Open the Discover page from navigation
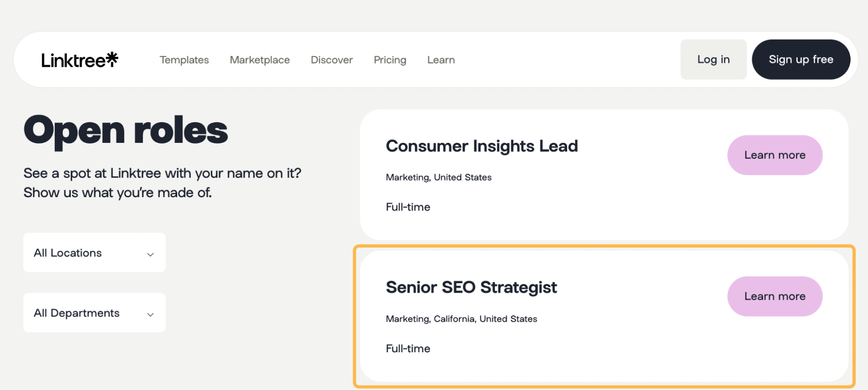868x390 pixels. pyautogui.click(x=331, y=59)
